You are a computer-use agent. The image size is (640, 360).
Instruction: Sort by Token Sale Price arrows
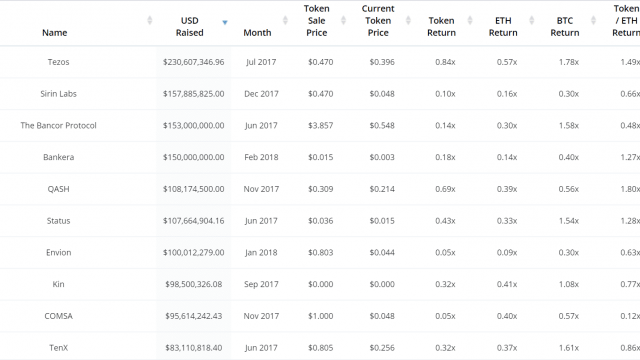tap(344, 20)
